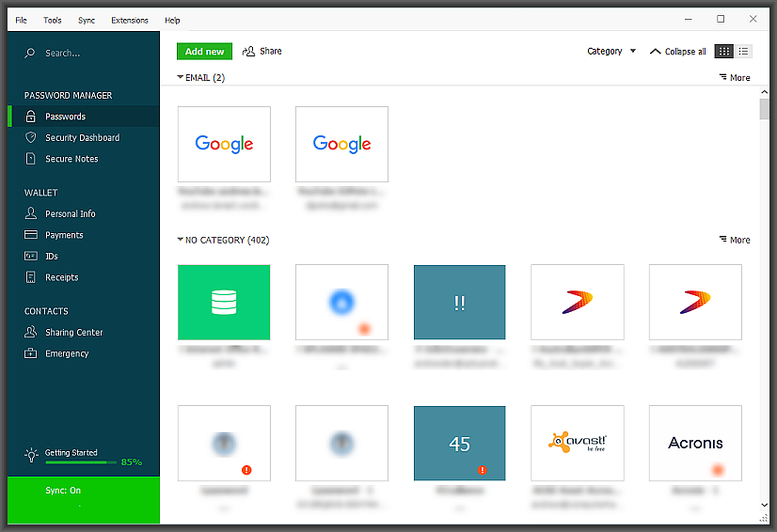Viewport: 777px width, 532px height.
Task: Open green database icon tile
Action: (x=224, y=302)
